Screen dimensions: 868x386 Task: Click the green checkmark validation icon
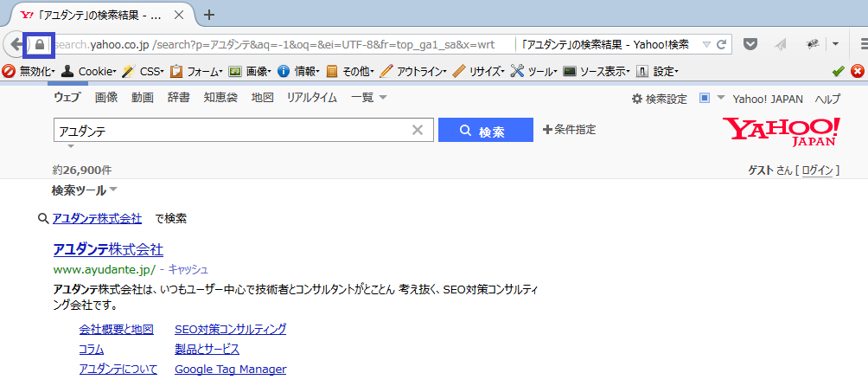point(838,72)
